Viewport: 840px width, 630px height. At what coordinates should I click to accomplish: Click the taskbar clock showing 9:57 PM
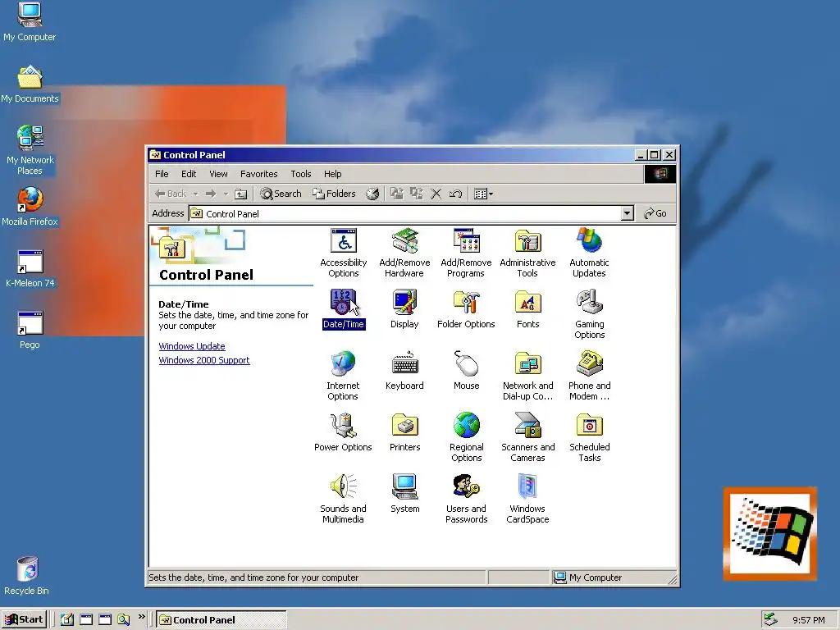tap(809, 620)
